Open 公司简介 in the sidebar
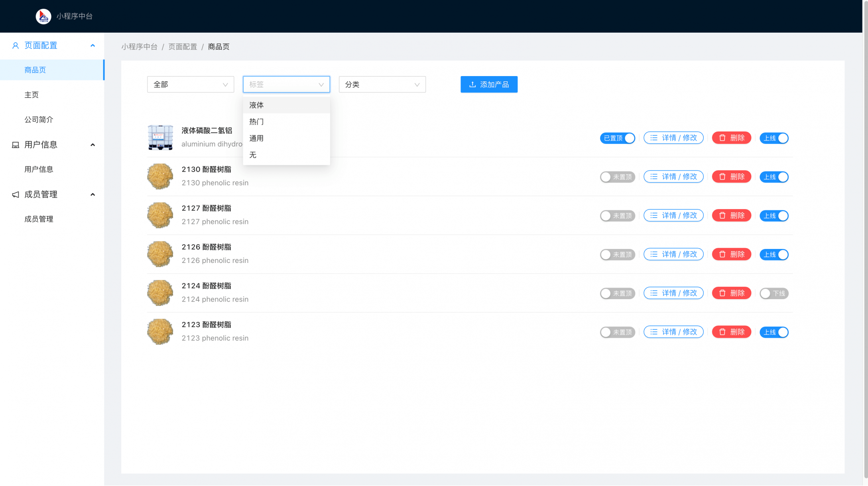Image resolution: width=868 pixels, height=486 pixels. tap(39, 120)
